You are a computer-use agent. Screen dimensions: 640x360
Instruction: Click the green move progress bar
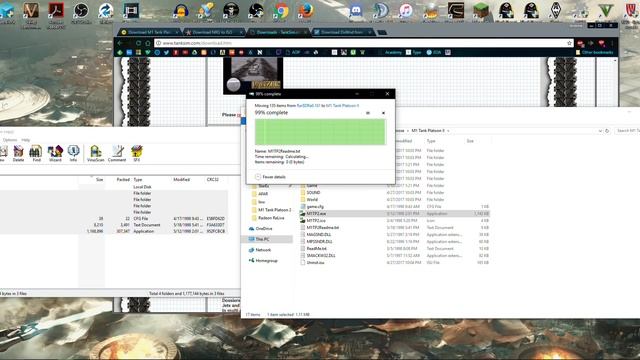(320, 132)
